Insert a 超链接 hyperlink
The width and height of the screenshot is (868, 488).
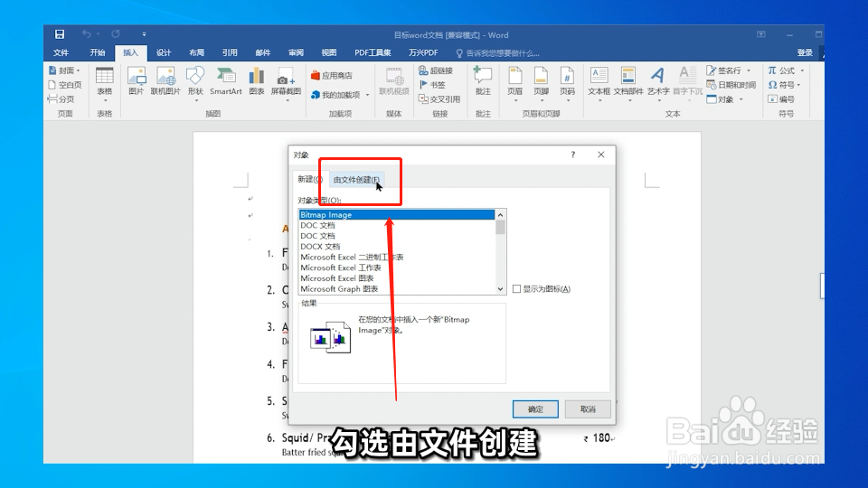point(436,70)
